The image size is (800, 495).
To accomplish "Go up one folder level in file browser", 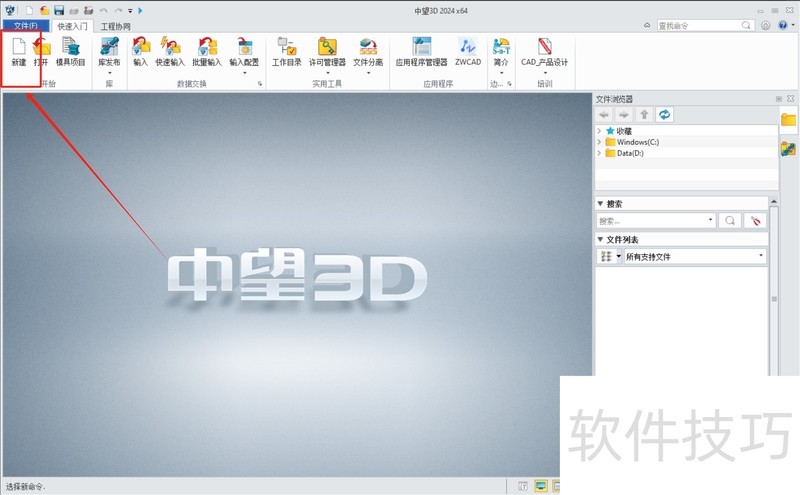I will point(644,114).
